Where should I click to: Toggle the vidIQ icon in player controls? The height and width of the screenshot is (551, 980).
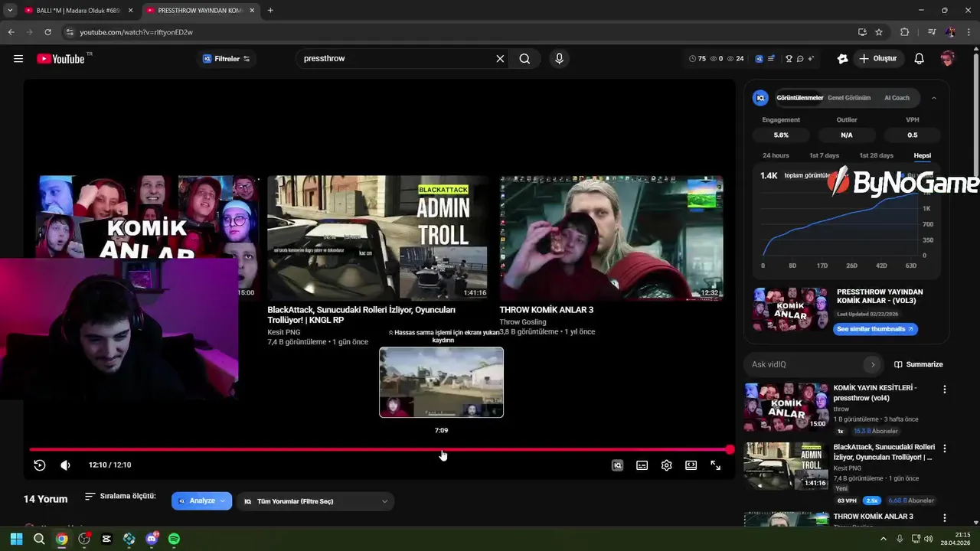coord(617,465)
